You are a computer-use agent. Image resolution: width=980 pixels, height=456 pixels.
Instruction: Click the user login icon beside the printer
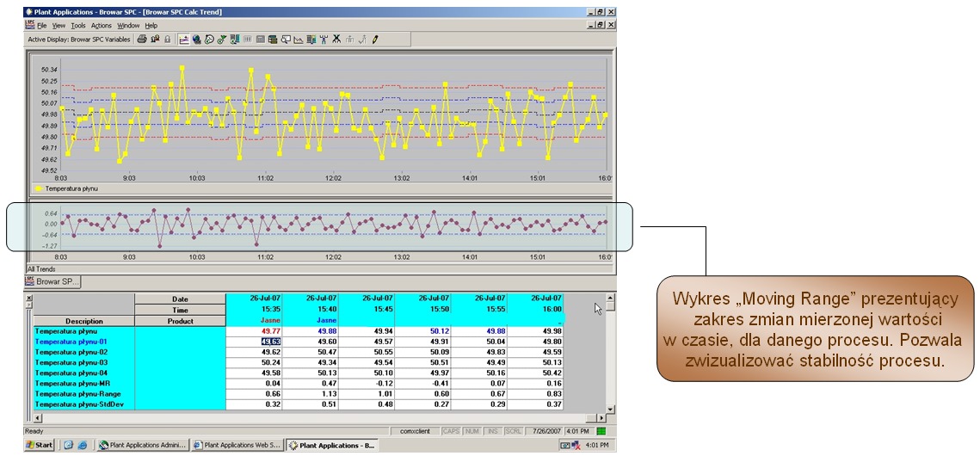coord(155,39)
